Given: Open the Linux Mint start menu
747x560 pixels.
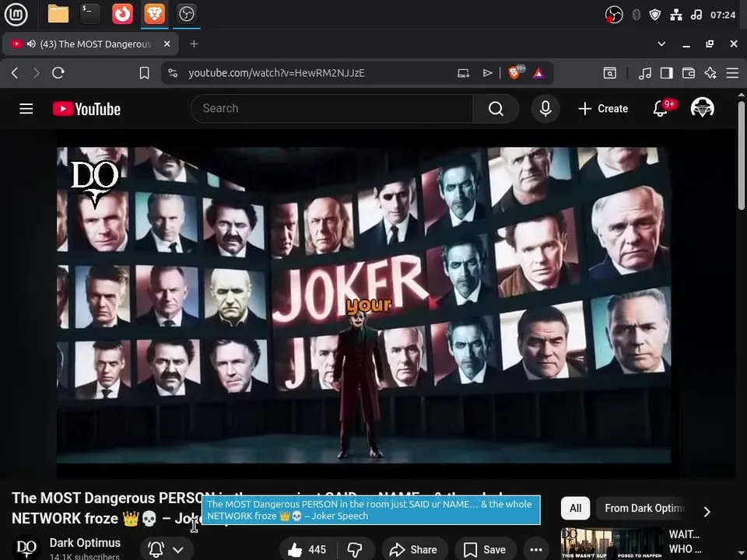Looking at the screenshot, I should [x=16, y=14].
